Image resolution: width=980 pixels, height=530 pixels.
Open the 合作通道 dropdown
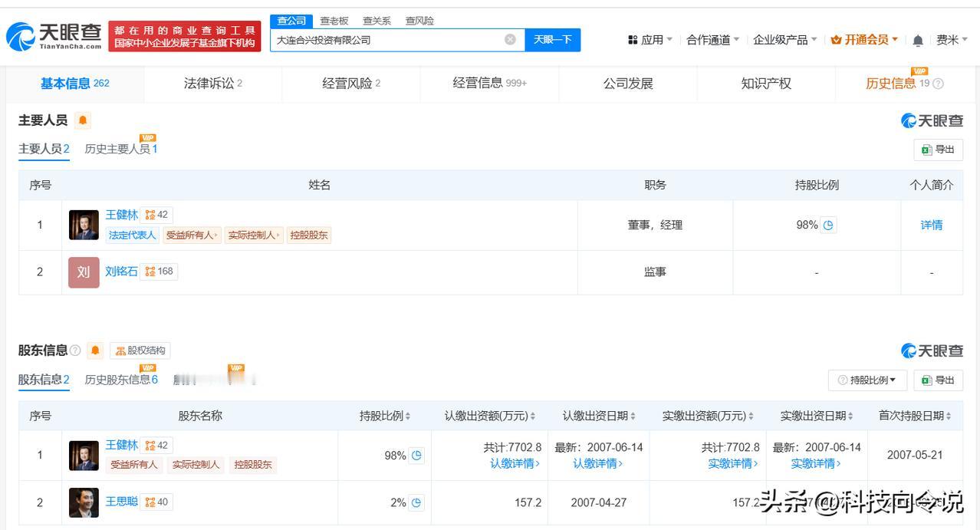click(713, 40)
